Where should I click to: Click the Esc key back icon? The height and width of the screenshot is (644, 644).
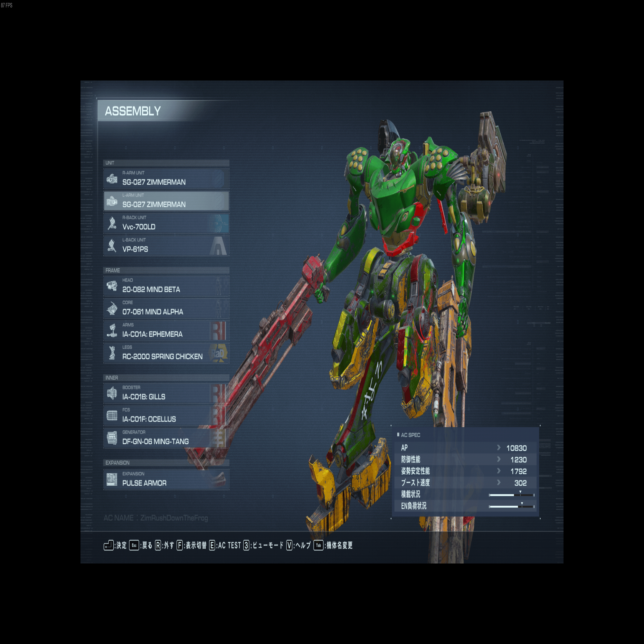[x=134, y=546]
